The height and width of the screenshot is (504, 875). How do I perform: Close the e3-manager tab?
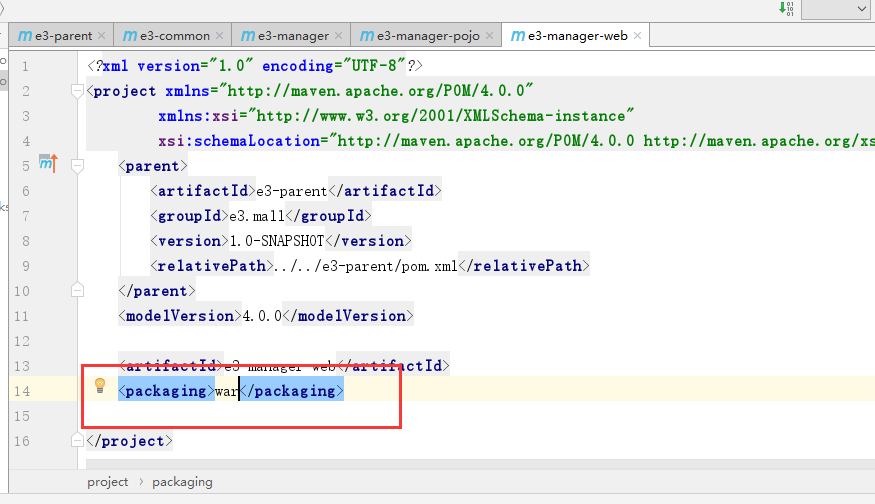pyautogui.click(x=338, y=36)
